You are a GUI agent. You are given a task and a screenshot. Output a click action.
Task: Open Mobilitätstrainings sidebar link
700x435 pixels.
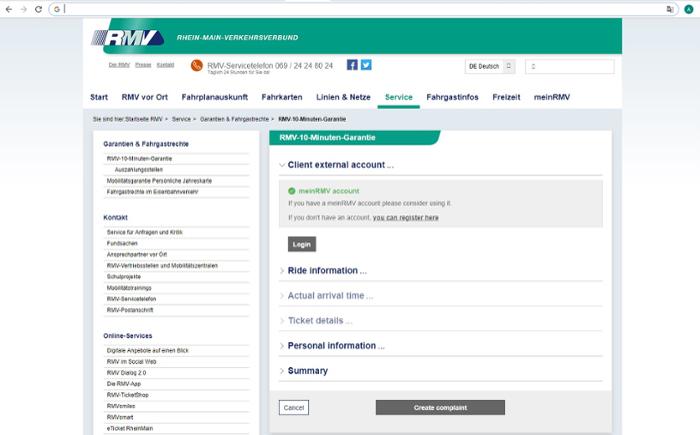tap(129, 288)
